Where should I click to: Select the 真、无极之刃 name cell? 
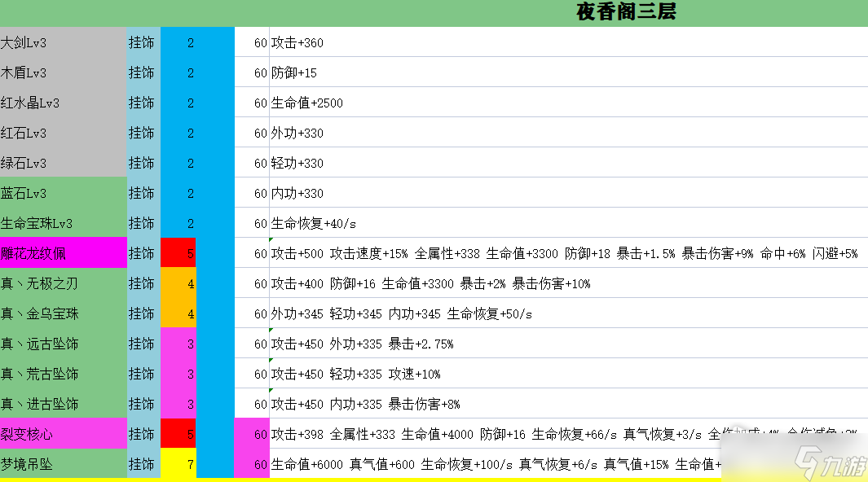coord(63,283)
